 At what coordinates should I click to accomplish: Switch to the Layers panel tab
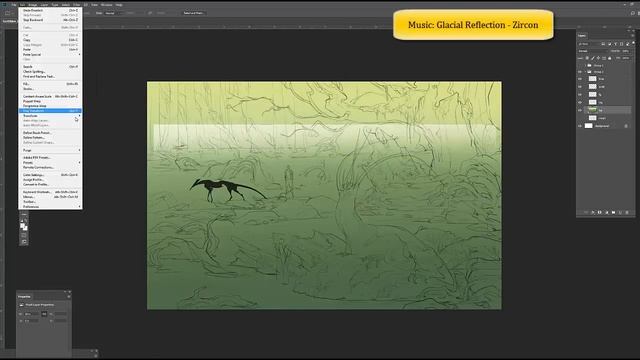coord(582,36)
